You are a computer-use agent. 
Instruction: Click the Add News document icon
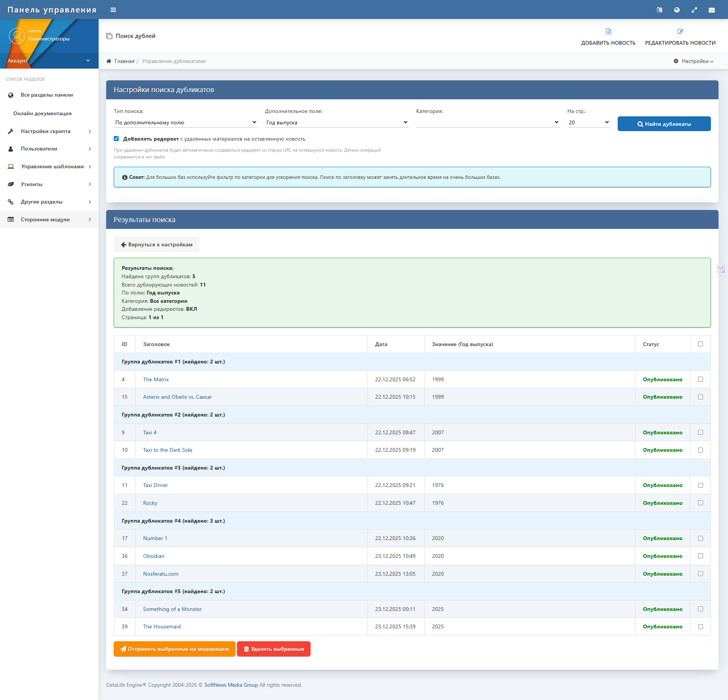608,31
